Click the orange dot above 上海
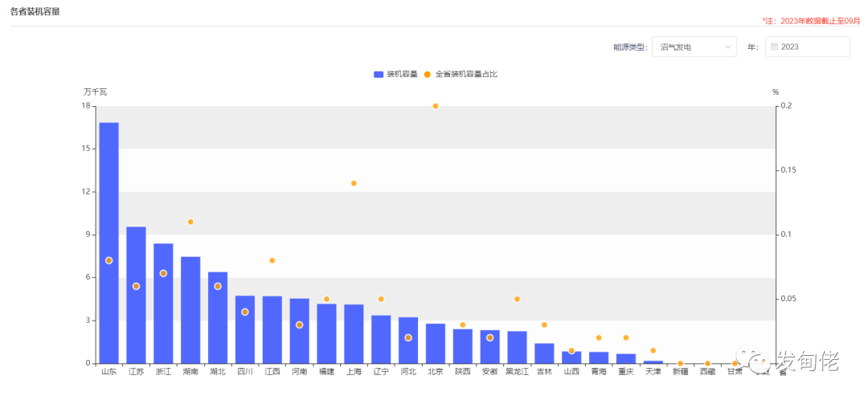 [354, 183]
